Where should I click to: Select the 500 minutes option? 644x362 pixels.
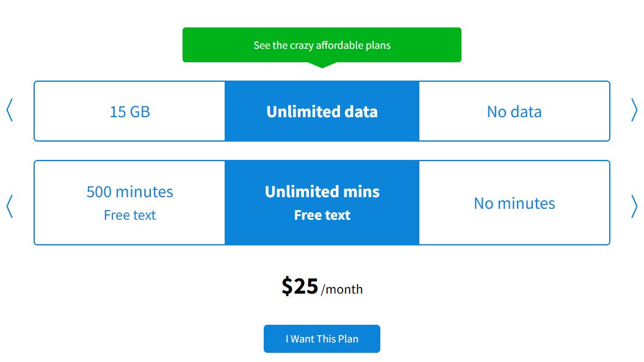pyautogui.click(x=129, y=192)
